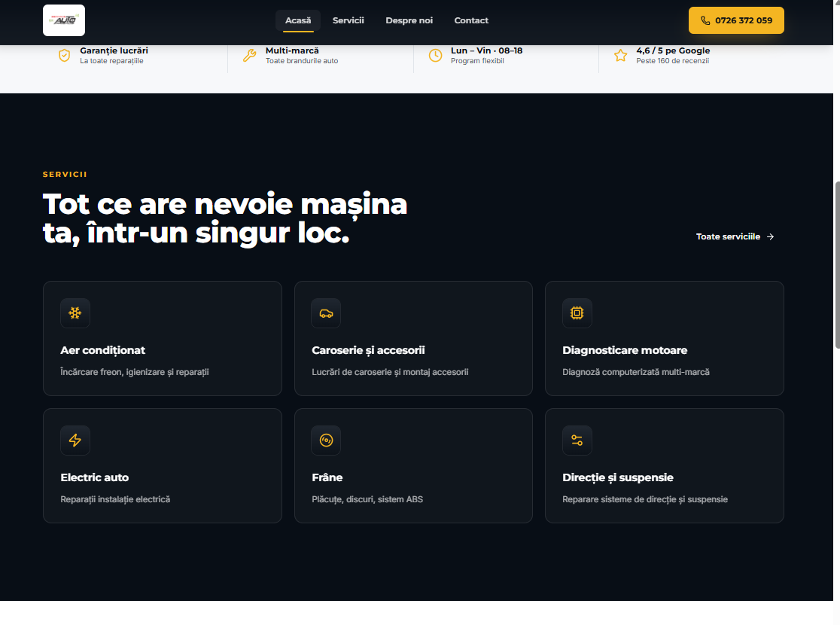Switch to the Servicii menu item
The height and width of the screenshot is (625, 840).
[x=348, y=20]
